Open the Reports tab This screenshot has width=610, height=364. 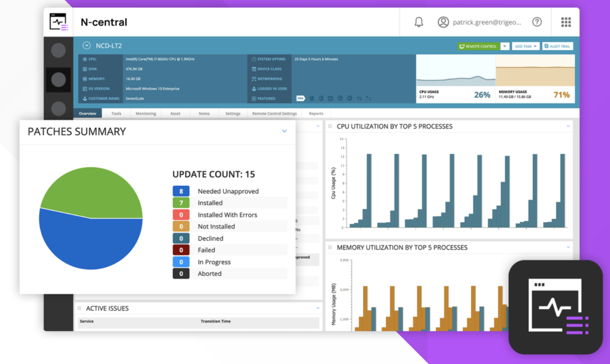[x=316, y=113]
